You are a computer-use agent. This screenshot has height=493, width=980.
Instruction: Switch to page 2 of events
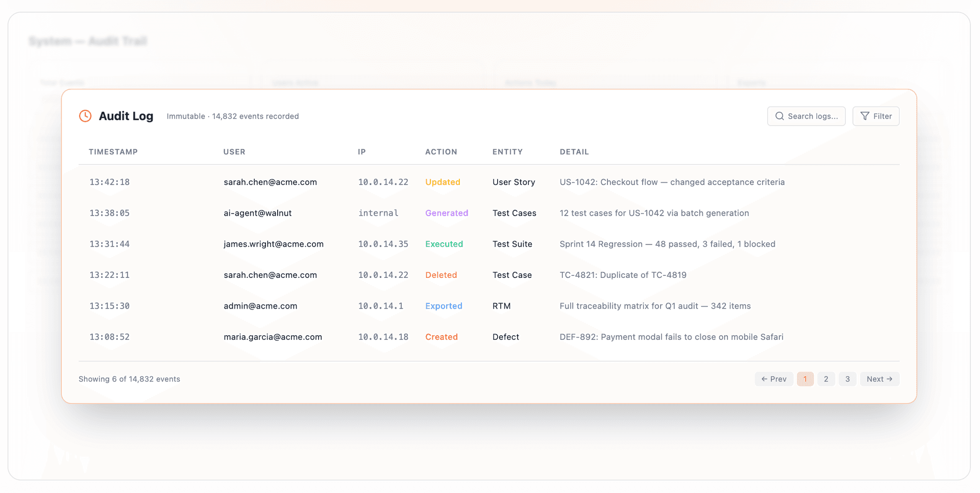(x=826, y=379)
